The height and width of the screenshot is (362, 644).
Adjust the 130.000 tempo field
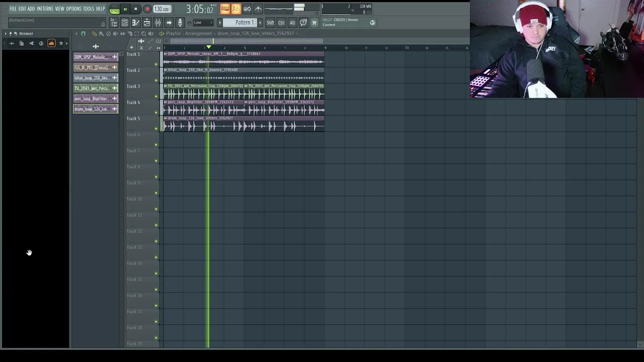point(162,9)
